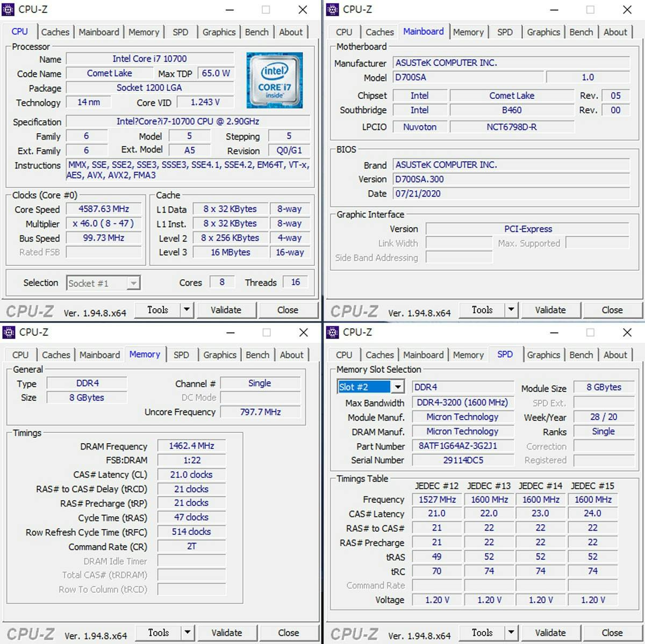The image size is (645, 644).
Task: Click the JEDEC #12 frequency '1527 MHz'
Action: 437,500
